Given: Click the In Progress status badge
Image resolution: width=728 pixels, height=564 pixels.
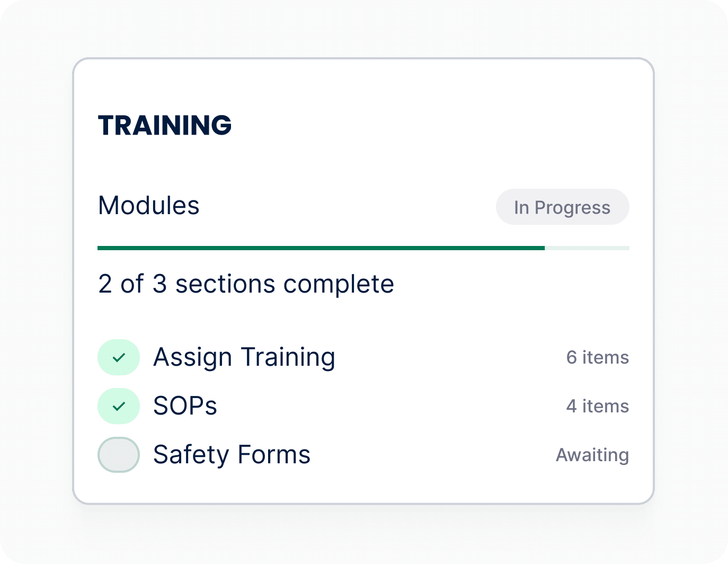Looking at the screenshot, I should coord(562,207).
